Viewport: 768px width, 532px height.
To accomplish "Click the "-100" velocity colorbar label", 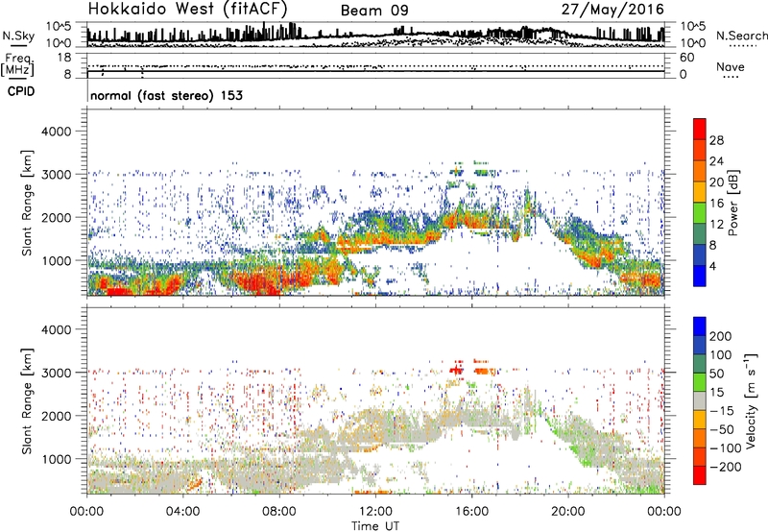I will click(x=726, y=448).
